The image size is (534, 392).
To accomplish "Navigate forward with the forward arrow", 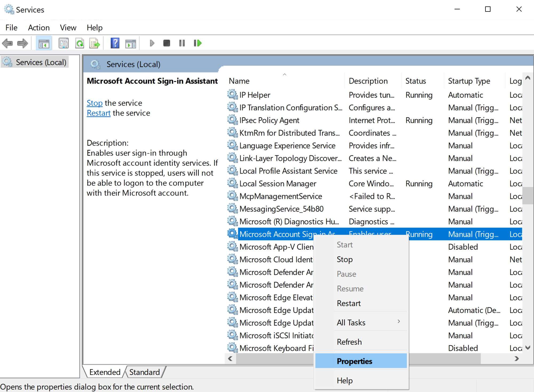I will point(23,43).
